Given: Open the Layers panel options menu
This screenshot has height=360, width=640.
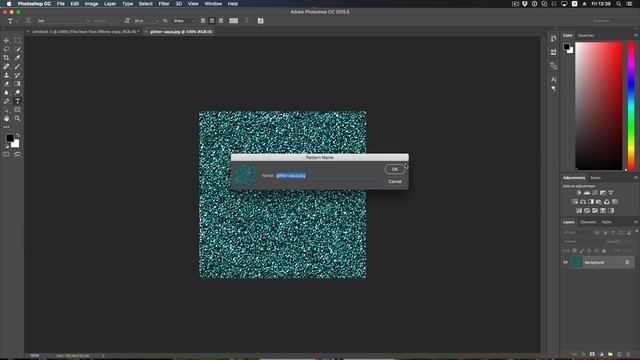Looking at the screenshot, I should (636, 222).
